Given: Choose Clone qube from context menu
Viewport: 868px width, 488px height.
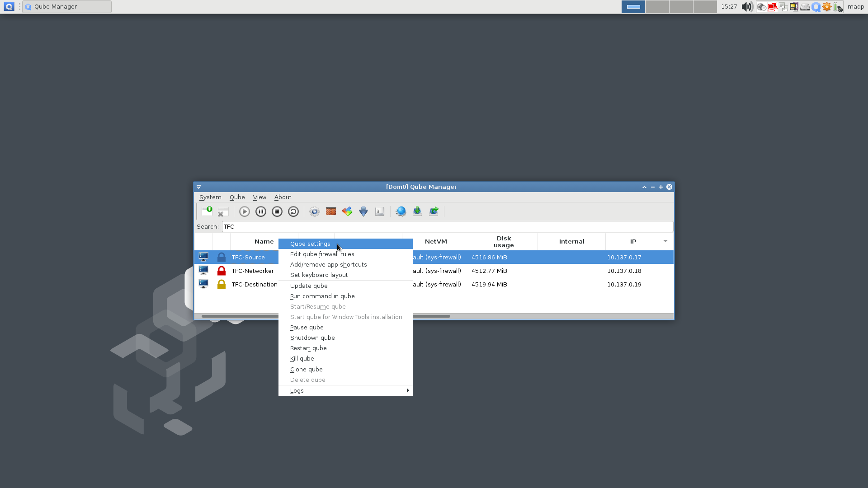Looking at the screenshot, I should point(307,370).
